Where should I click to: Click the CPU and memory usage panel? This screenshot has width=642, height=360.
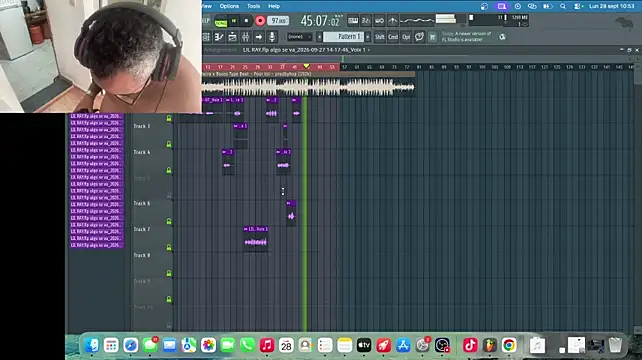click(498, 20)
